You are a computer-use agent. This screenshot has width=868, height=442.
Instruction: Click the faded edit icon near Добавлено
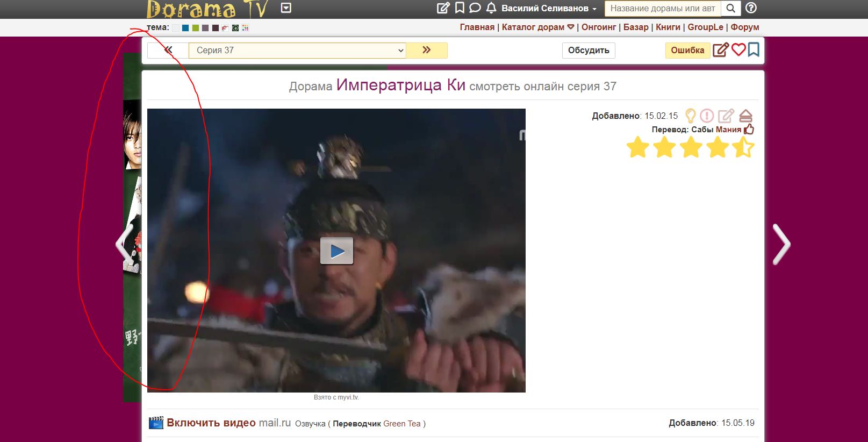tap(726, 116)
